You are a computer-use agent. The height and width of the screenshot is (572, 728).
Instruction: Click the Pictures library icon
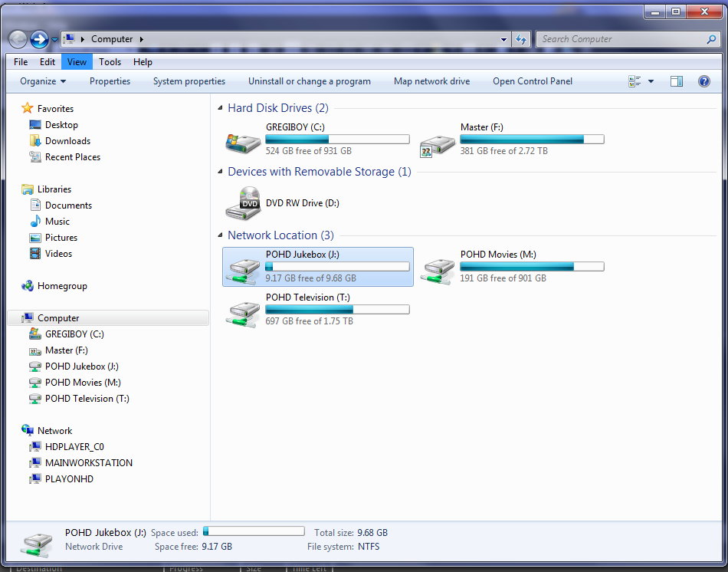click(x=35, y=238)
